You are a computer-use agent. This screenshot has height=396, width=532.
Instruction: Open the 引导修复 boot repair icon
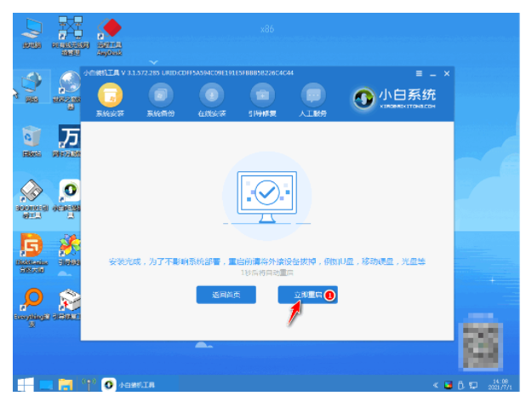[x=262, y=100]
